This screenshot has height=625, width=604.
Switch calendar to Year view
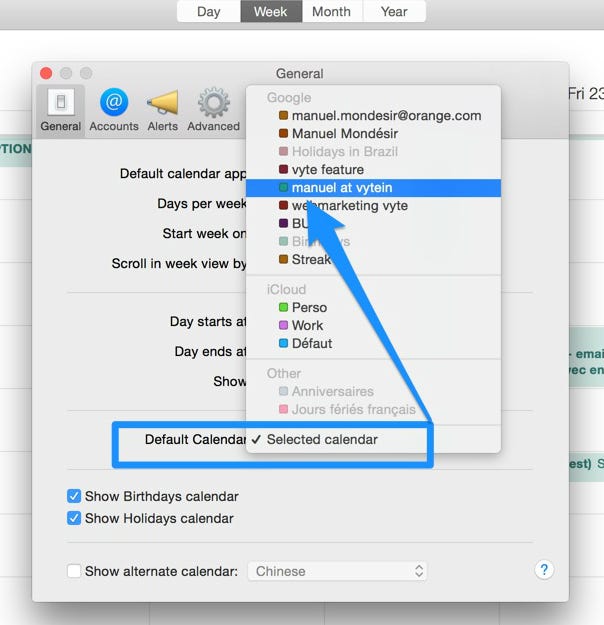(x=394, y=11)
